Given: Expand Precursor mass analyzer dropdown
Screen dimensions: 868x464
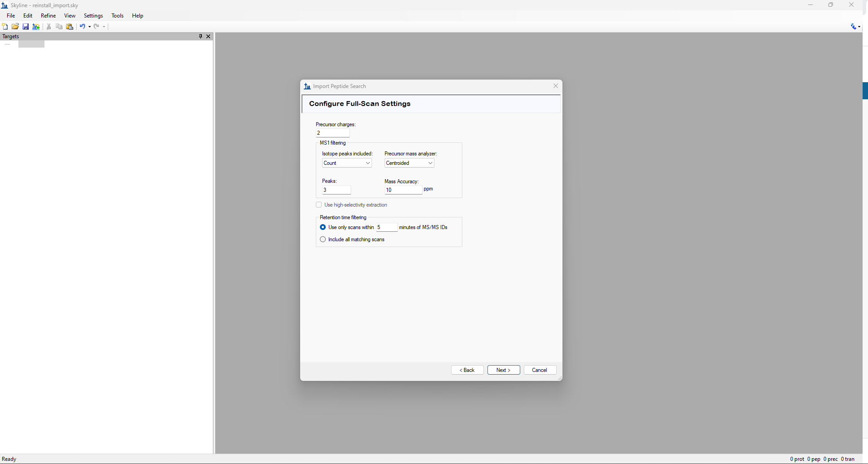Looking at the screenshot, I should coord(409,163).
